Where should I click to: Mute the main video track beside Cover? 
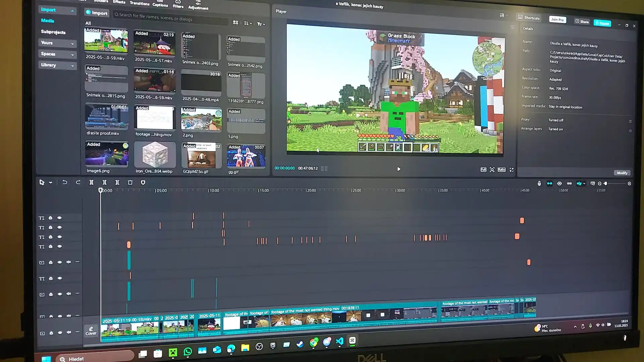pos(69,333)
